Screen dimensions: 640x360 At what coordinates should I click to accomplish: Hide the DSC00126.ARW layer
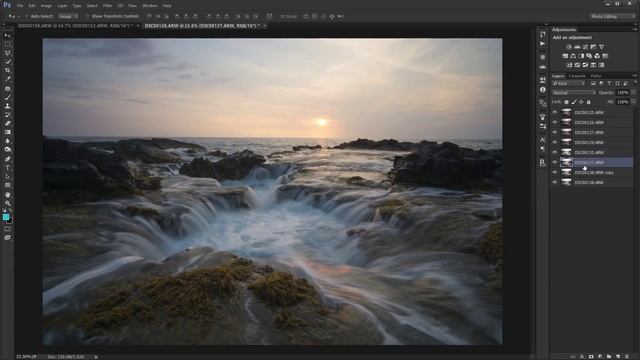554,122
